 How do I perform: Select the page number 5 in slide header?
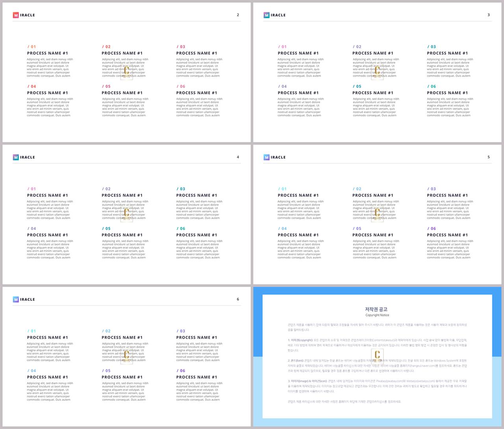point(489,157)
